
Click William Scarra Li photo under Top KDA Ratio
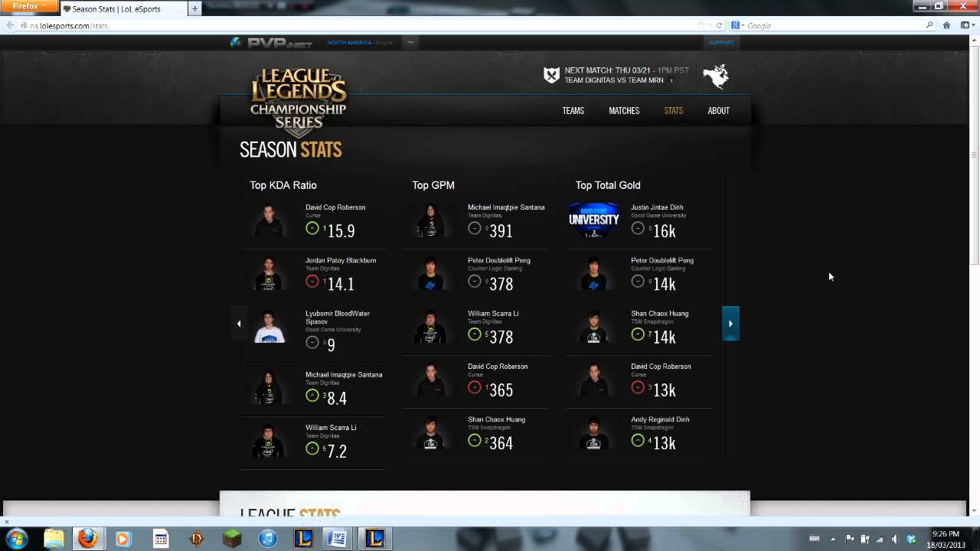[269, 441]
